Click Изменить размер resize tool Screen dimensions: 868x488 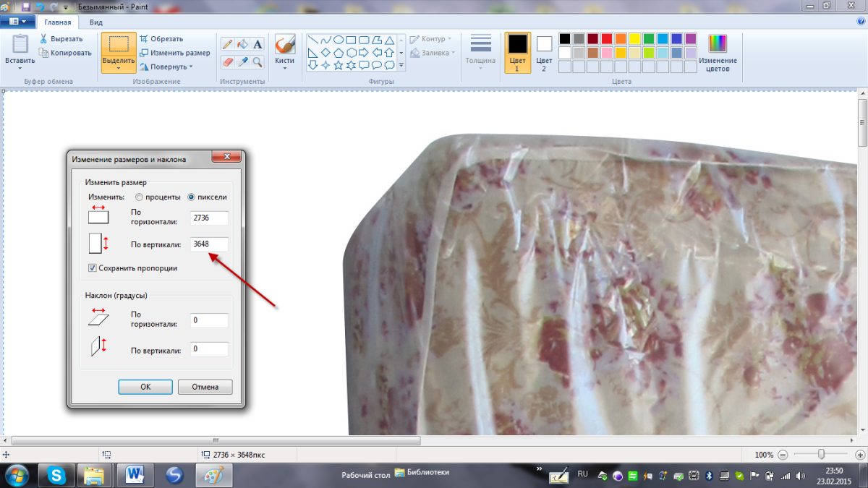tap(175, 53)
